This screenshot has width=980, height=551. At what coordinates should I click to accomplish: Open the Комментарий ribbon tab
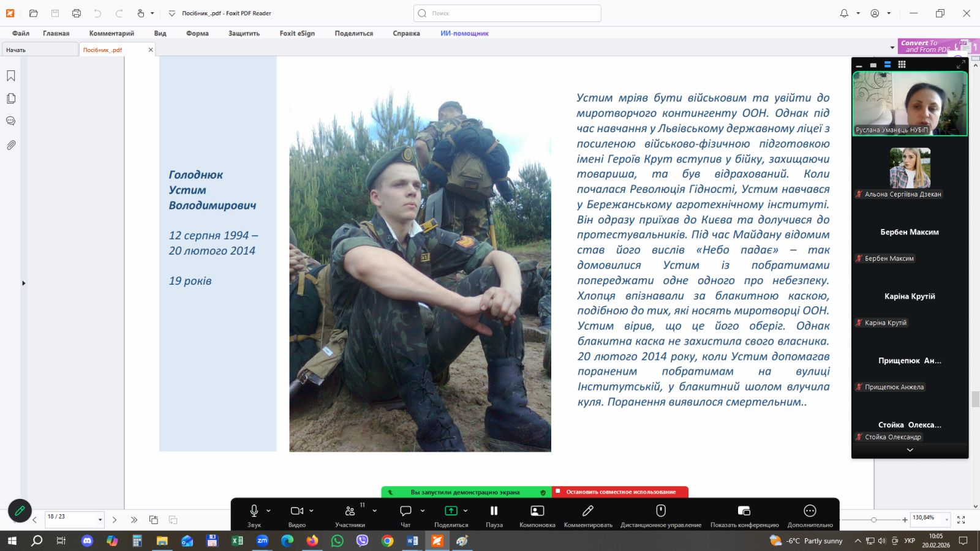click(x=111, y=33)
